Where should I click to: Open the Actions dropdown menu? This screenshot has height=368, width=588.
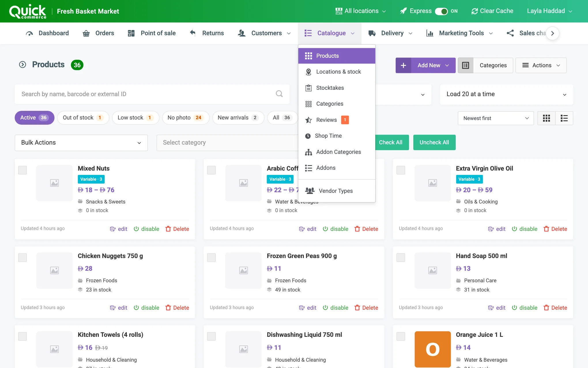(x=541, y=65)
